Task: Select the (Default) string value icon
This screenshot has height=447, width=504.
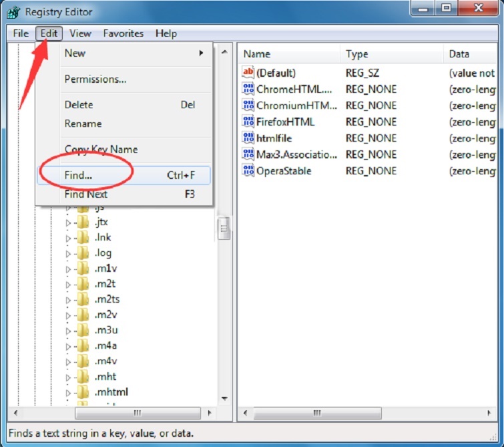Action: (x=248, y=73)
